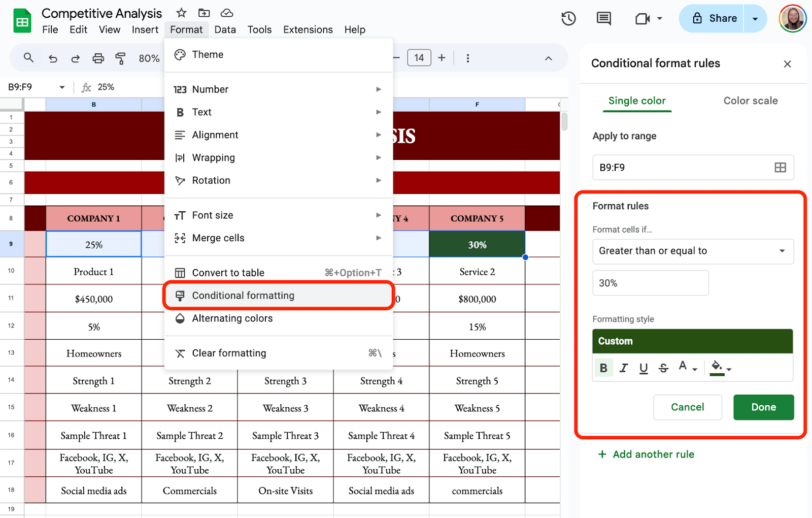Toggle strikethrough in the formatting style options
The height and width of the screenshot is (518, 812).
(x=663, y=368)
